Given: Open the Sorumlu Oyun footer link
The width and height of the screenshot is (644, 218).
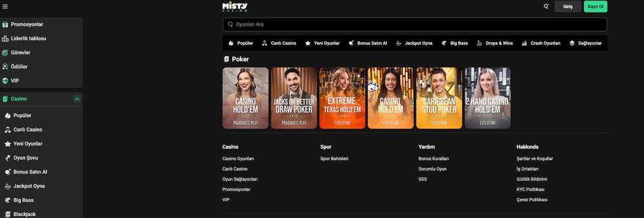Looking at the screenshot, I should 433,169.
